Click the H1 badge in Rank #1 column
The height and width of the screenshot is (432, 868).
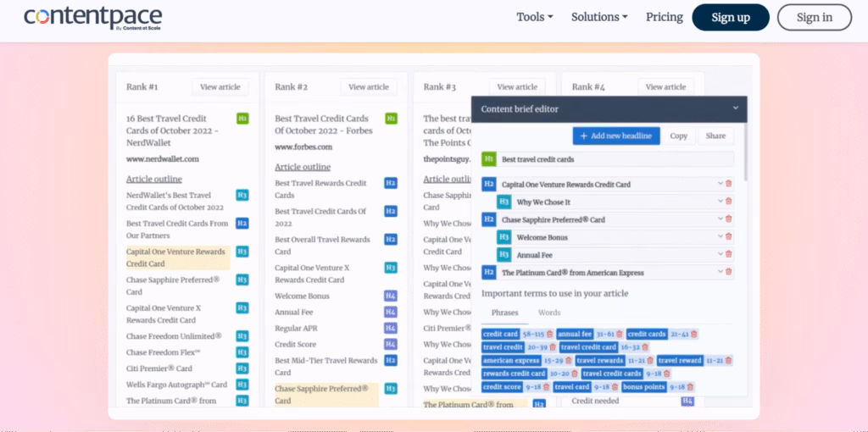coord(242,119)
